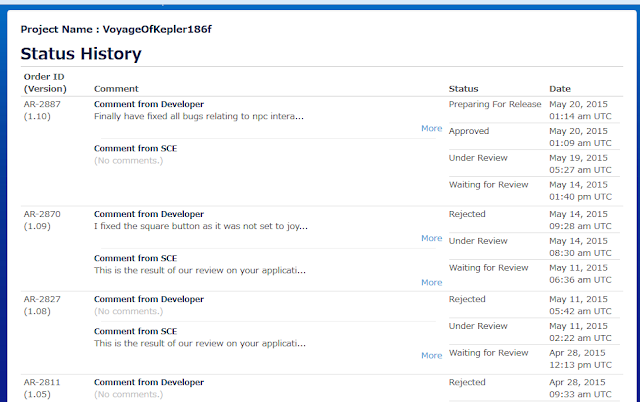Click the 'I fixed the square button' comment
This screenshot has width=640, height=402.
point(200,226)
